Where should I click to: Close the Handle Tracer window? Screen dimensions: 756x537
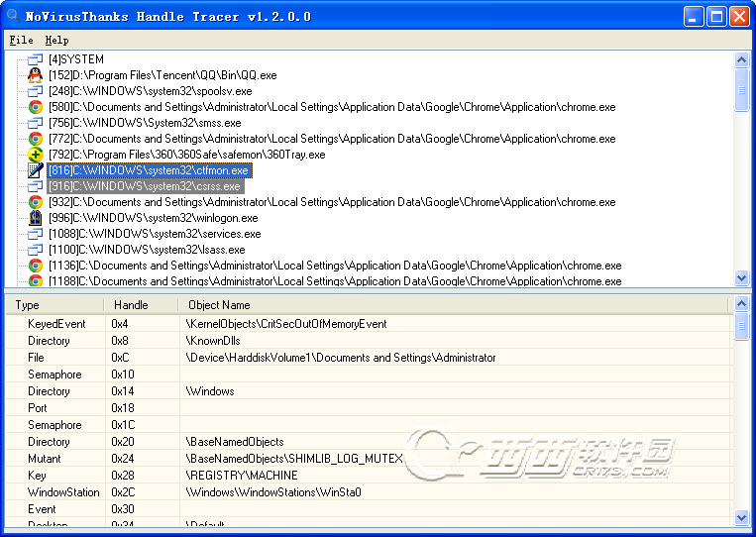pyautogui.click(x=739, y=17)
